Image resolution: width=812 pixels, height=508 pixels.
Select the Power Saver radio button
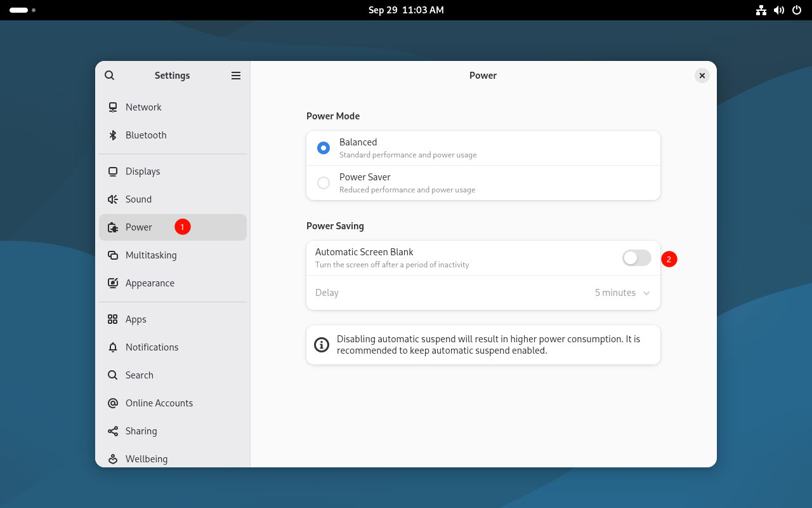[324, 183]
